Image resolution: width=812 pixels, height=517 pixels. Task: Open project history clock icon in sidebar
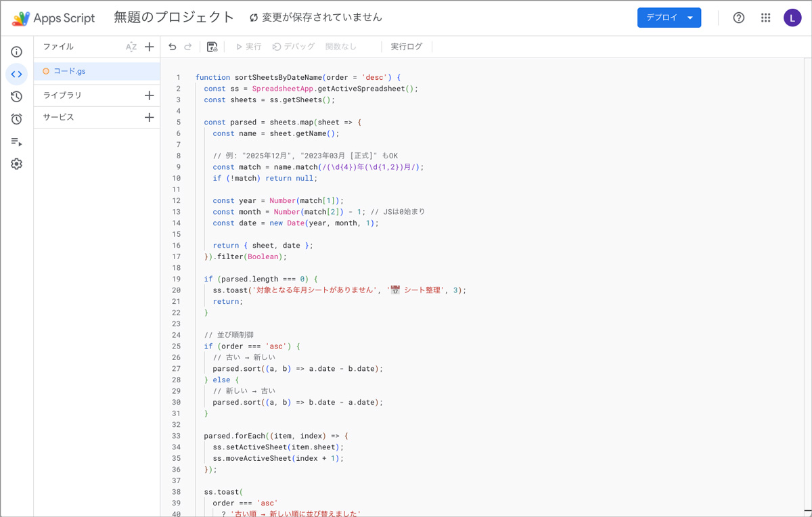[17, 97]
